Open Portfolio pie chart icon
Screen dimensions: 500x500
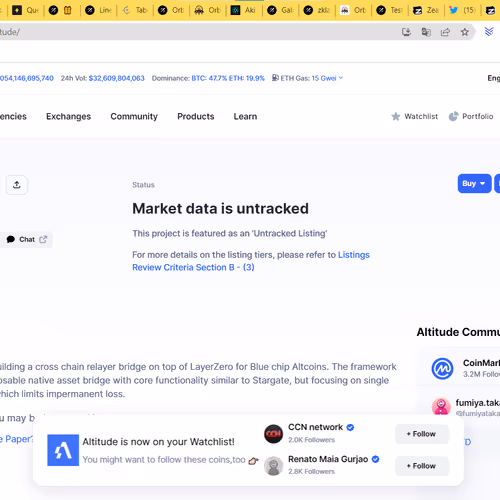click(453, 116)
